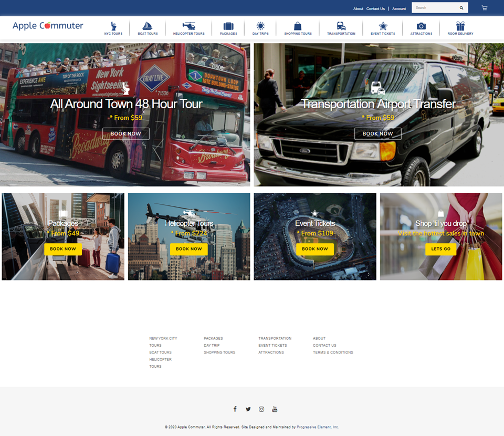Open footer Shopping Tours link
504x436 pixels.
click(x=219, y=352)
